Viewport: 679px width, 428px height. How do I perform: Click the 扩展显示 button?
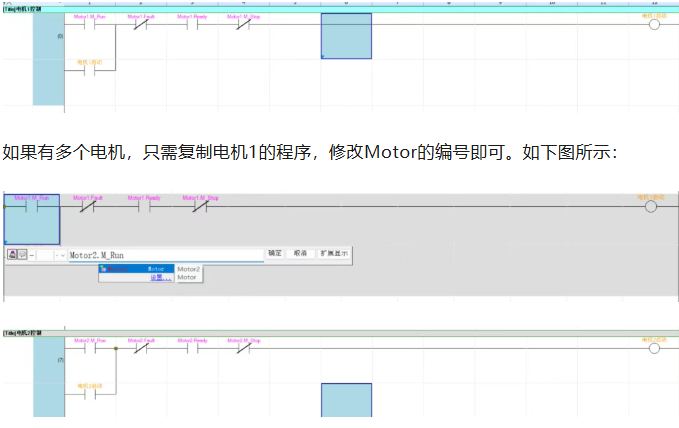[x=334, y=254]
